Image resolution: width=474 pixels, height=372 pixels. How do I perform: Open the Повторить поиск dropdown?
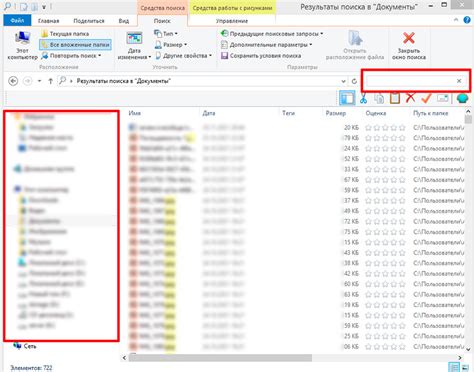click(71, 56)
